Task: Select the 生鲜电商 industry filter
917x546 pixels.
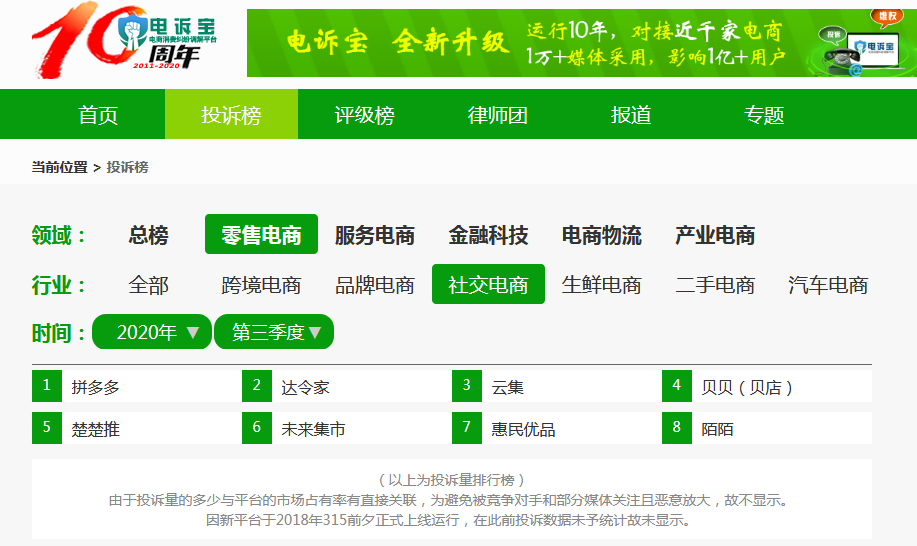Action: [602, 285]
